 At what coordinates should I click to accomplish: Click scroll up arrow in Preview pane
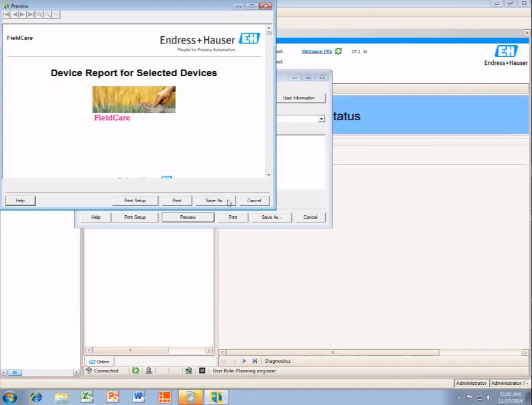pyautogui.click(x=269, y=27)
